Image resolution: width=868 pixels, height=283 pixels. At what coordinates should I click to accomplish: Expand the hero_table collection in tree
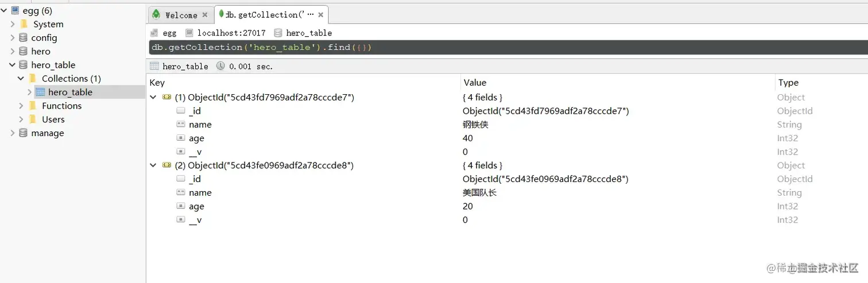coord(30,92)
